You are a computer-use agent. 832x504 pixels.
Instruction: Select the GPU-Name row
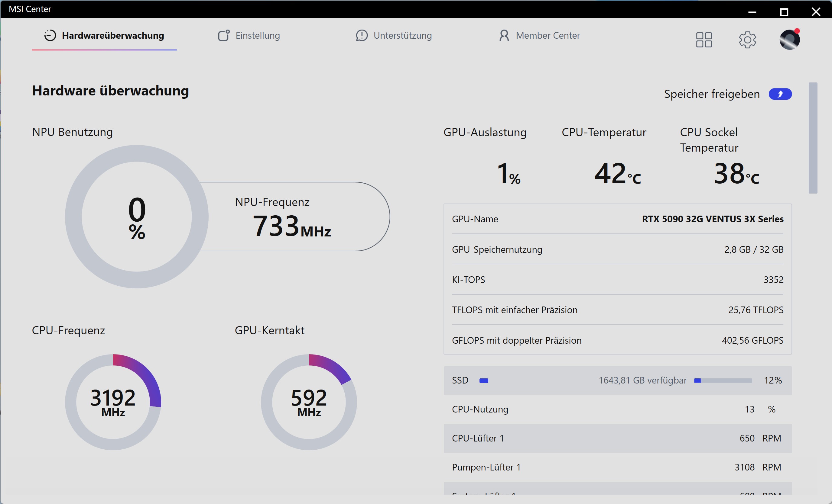(x=618, y=219)
